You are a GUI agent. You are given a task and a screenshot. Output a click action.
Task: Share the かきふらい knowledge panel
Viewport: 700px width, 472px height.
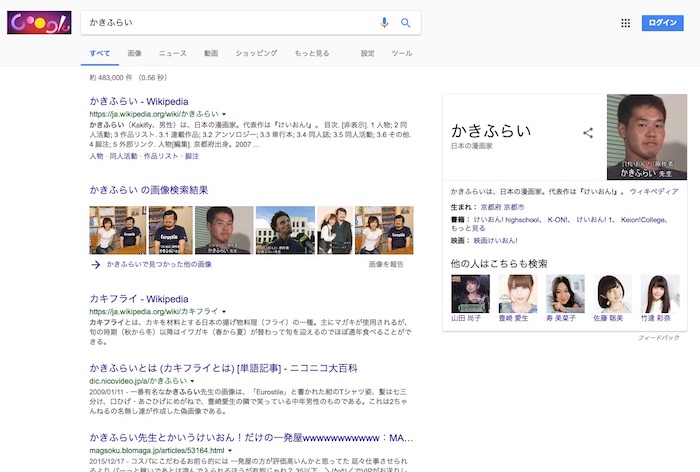[x=588, y=132]
